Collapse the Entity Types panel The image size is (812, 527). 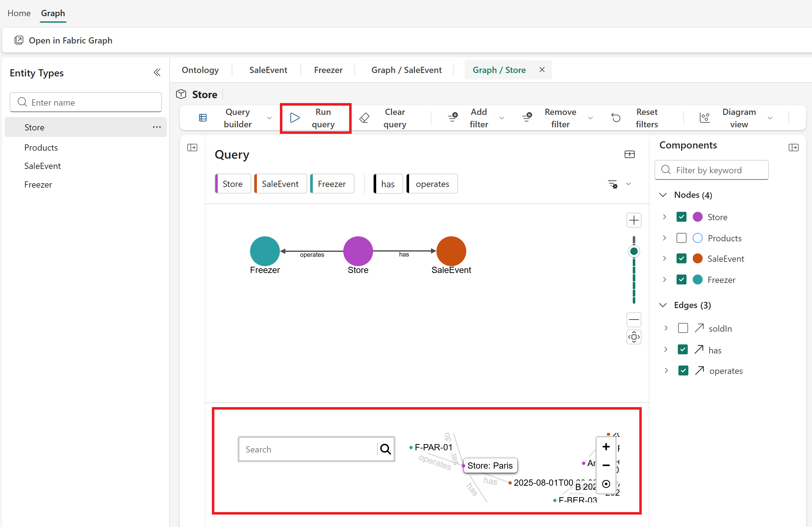pos(157,73)
